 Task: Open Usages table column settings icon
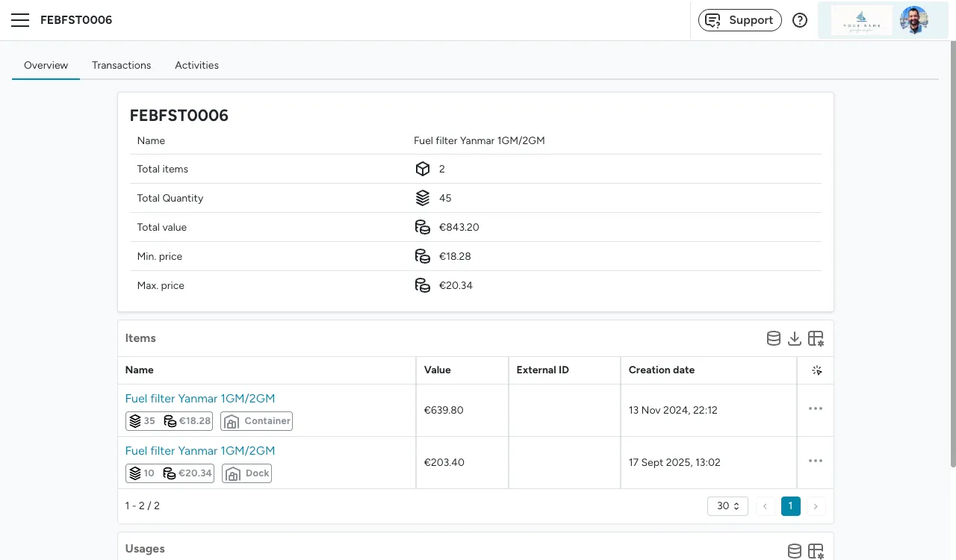coord(816,551)
